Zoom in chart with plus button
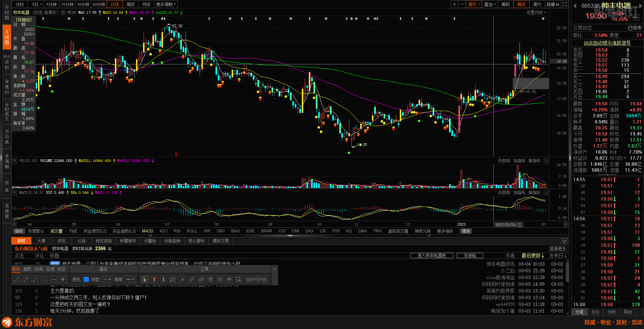The image size is (644, 329). (454, 4)
